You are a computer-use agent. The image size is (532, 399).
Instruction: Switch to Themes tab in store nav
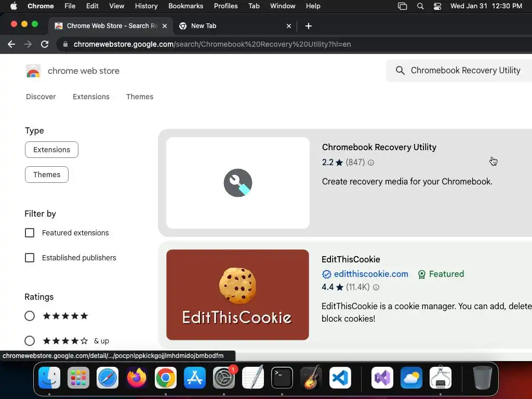coord(140,97)
